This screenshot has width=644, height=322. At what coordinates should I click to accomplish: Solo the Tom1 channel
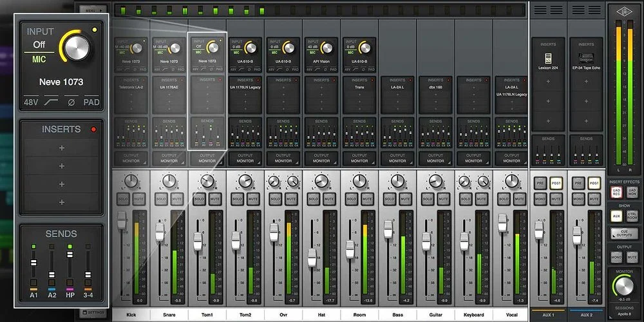199,199
